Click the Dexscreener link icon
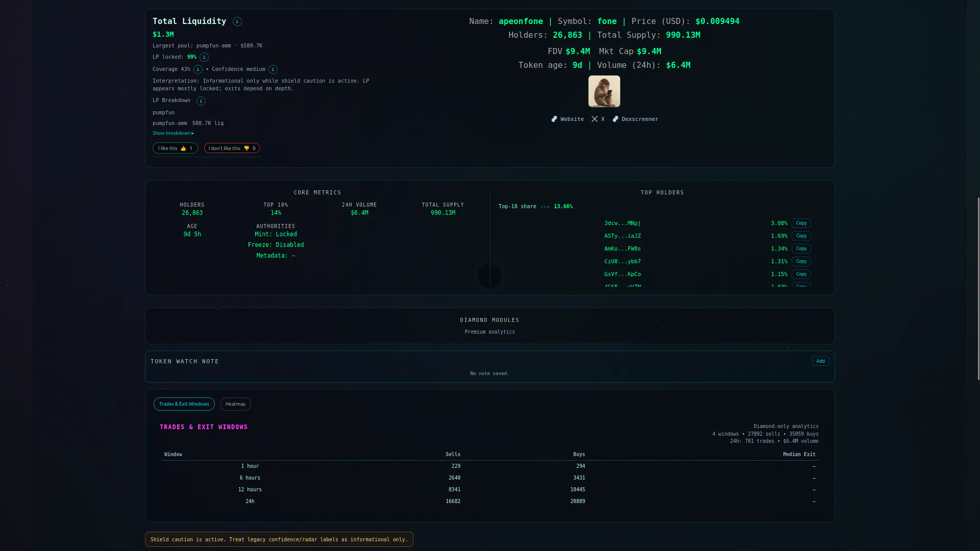 [x=616, y=119]
